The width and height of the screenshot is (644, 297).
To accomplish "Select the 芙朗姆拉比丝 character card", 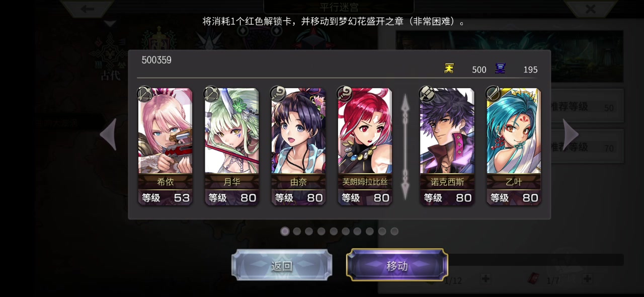I will click(365, 146).
